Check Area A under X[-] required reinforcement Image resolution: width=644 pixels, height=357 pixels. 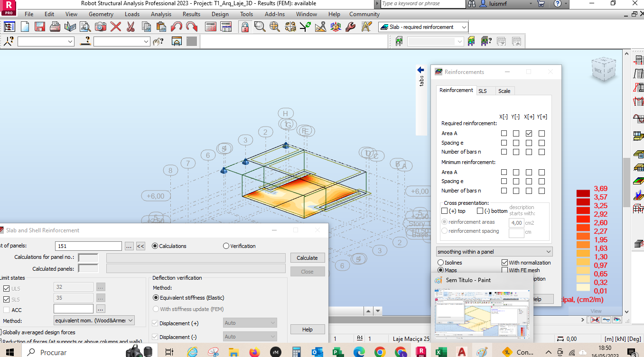click(504, 133)
